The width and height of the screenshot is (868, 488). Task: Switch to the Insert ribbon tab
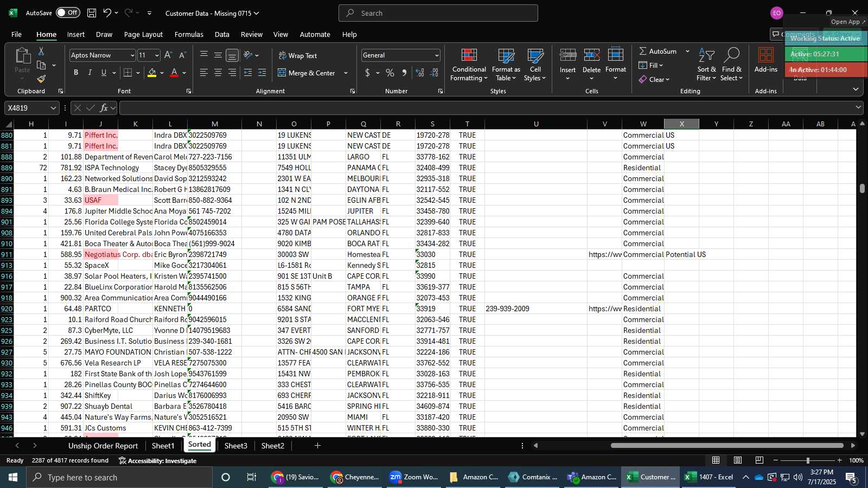click(76, 34)
